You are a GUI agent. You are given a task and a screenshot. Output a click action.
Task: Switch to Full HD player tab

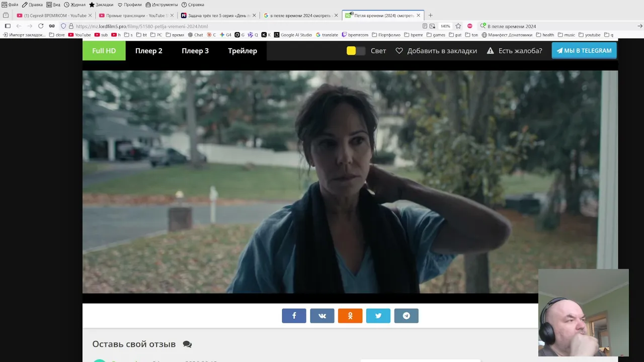click(x=104, y=51)
